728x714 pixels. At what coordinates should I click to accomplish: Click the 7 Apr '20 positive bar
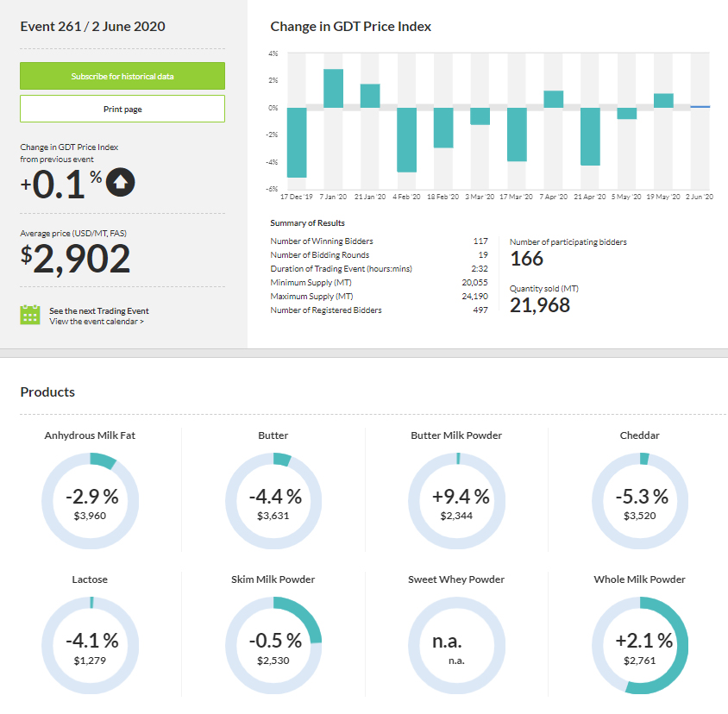coord(553,99)
